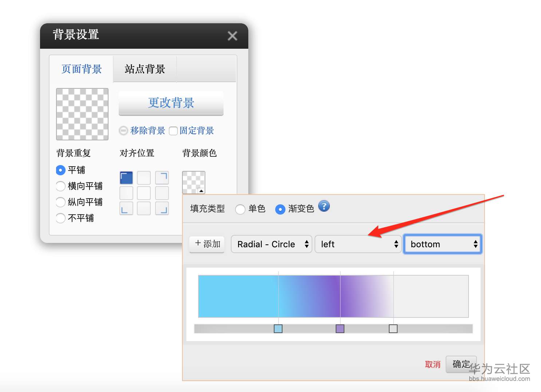The image size is (541, 392).
Task: Set alignment to middle-right position
Action: pos(162,193)
